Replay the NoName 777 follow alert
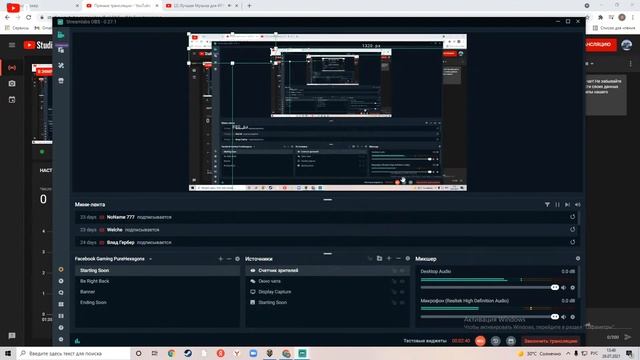This screenshot has height=360, width=640. 573,217
